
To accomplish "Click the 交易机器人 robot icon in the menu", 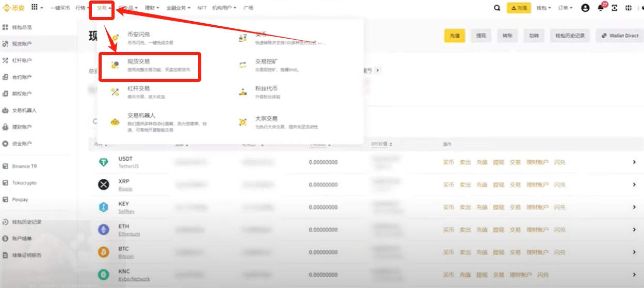I will coord(115,122).
